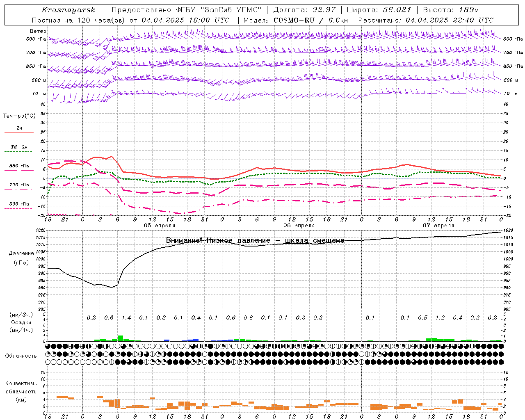Click the 0.5 precipitation value
The image size is (525, 420).
coord(423,318)
